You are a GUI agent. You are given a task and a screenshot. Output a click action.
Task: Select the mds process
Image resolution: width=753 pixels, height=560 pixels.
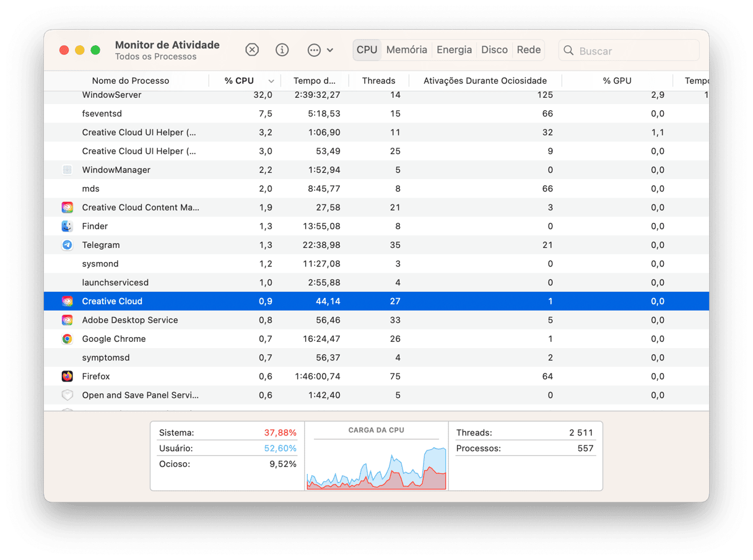point(90,188)
